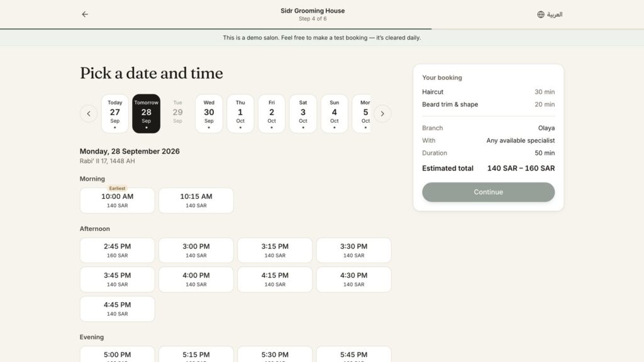Select Wed 30 Sep date

(209, 113)
